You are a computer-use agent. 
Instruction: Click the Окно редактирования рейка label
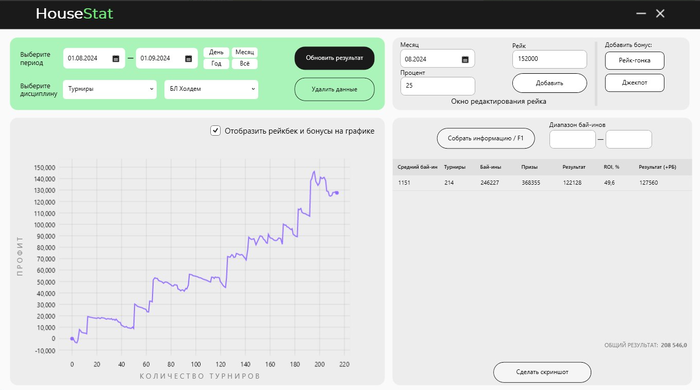(498, 101)
